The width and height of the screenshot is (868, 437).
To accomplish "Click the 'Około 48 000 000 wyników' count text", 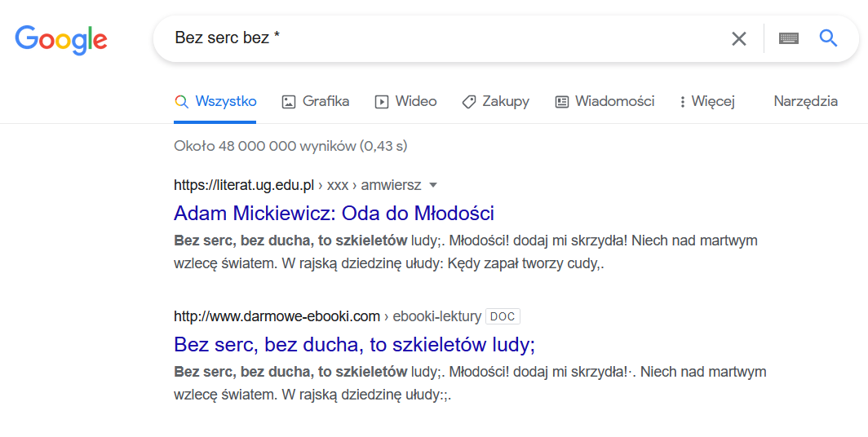I will (290, 146).
